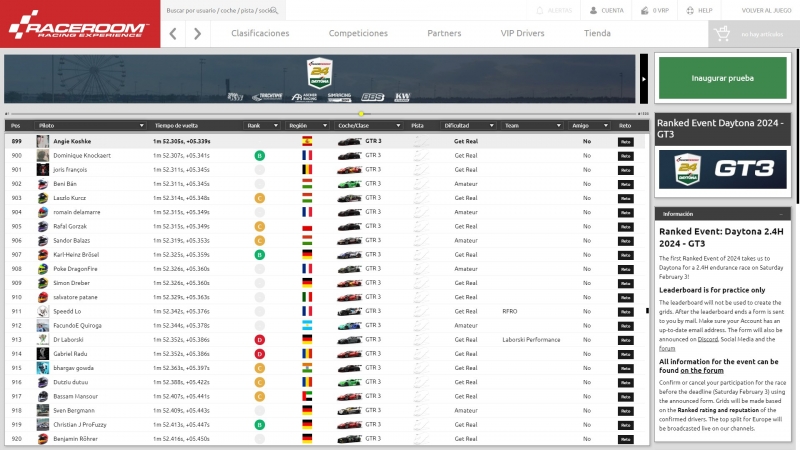Image resolution: width=800 pixels, height=450 pixels.
Task: Click Facundo E Quiroga's Argentina flag
Action: [307, 326]
